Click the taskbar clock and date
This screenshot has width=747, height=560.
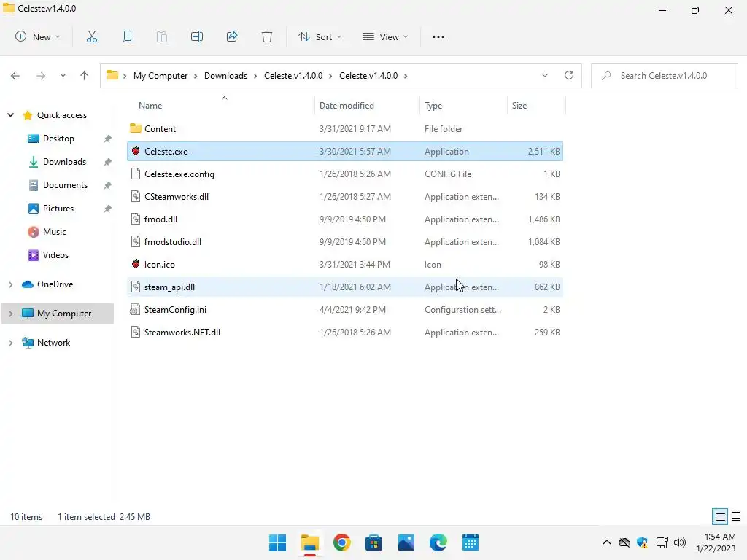pyautogui.click(x=716, y=542)
